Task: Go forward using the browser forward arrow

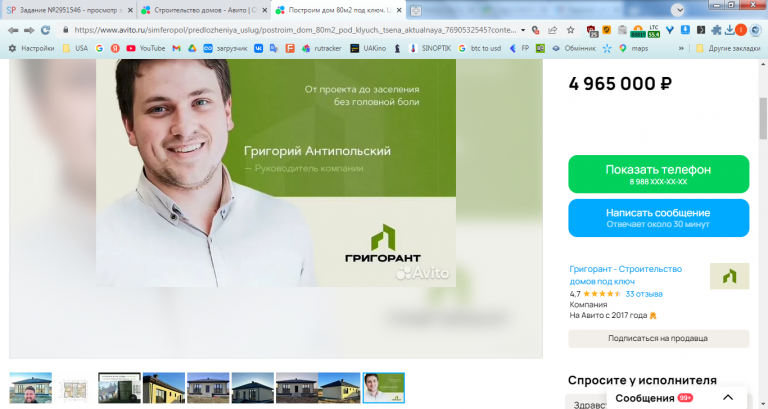Action: (29, 30)
